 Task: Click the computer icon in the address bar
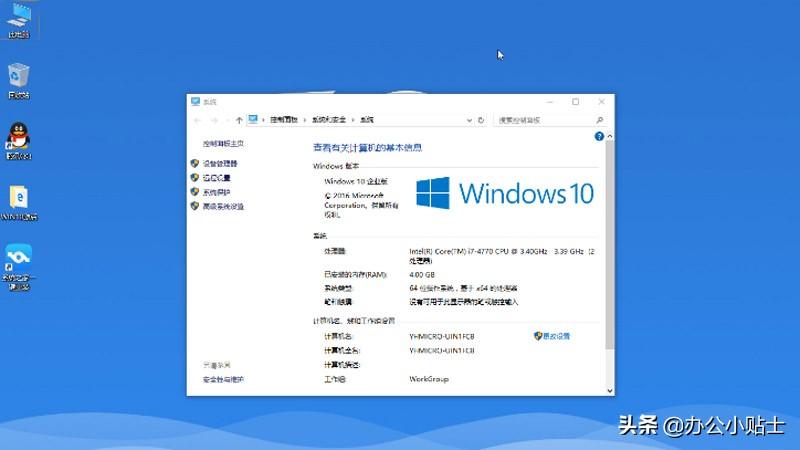tap(253, 119)
